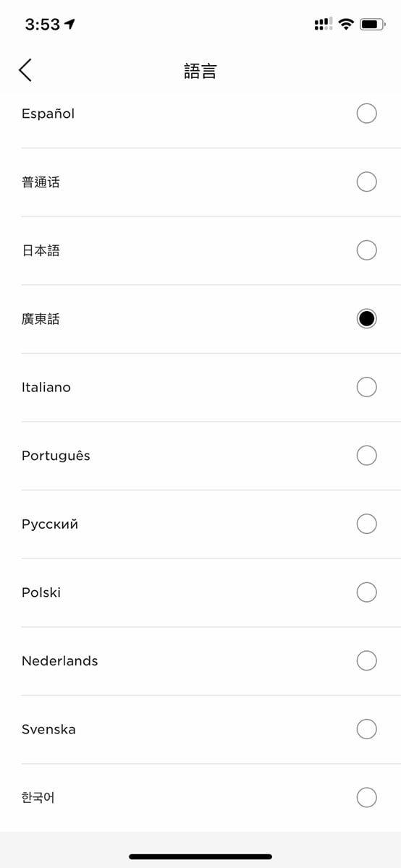Select the 普通话 radio button
Image resolution: width=401 pixels, height=868 pixels.
[367, 182]
